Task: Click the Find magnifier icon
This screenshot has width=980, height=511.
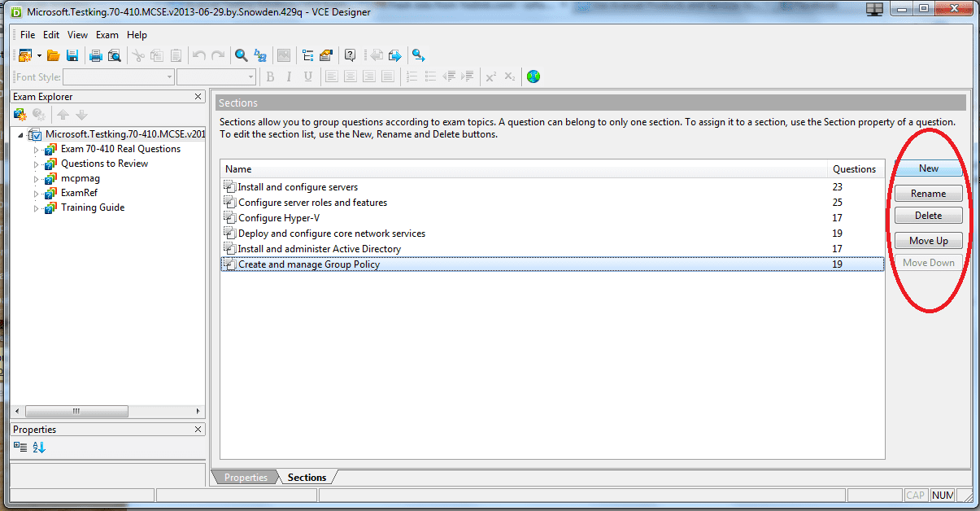Action: pyautogui.click(x=242, y=55)
